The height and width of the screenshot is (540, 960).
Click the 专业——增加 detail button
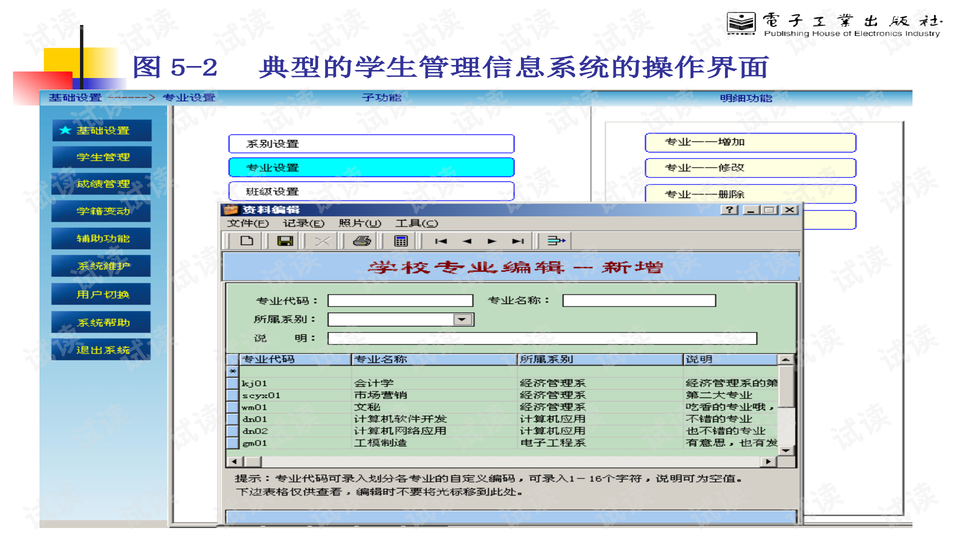click(x=750, y=142)
